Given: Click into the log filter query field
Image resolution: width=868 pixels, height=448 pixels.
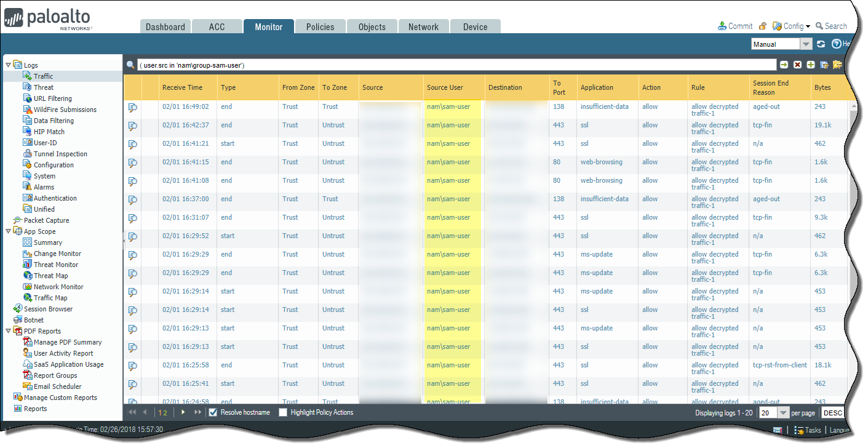Looking at the screenshot, I should pyautogui.click(x=455, y=65).
